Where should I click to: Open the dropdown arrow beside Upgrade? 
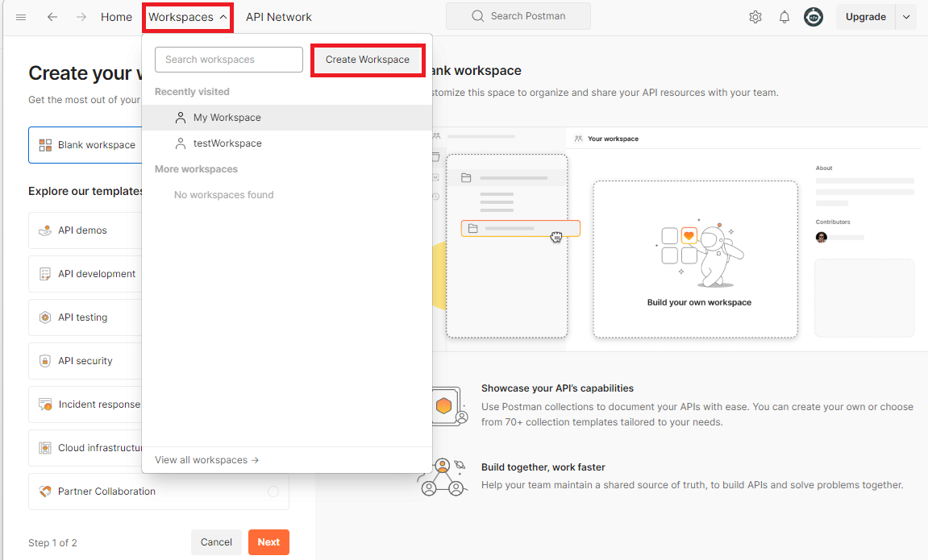(x=906, y=17)
